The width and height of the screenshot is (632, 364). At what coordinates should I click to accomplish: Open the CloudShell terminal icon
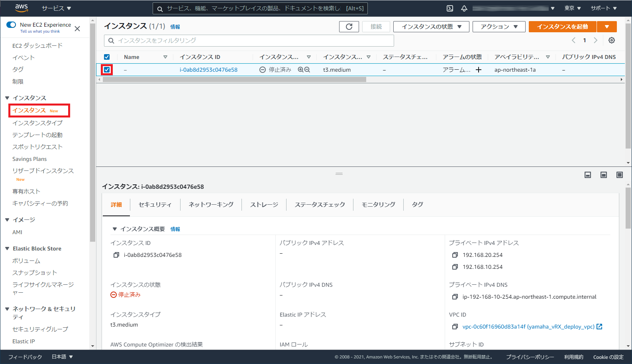pyautogui.click(x=450, y=8)
